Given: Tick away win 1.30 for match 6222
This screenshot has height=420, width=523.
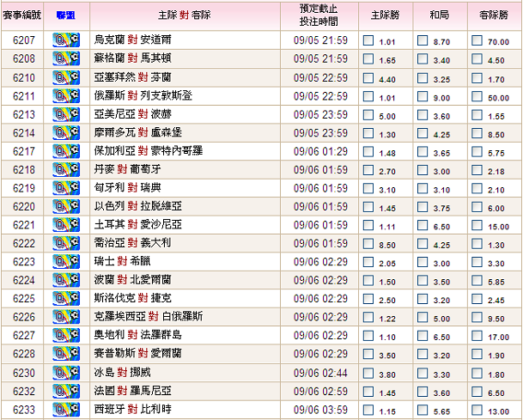Looking at the screenshot, I should tap(477, 244).
